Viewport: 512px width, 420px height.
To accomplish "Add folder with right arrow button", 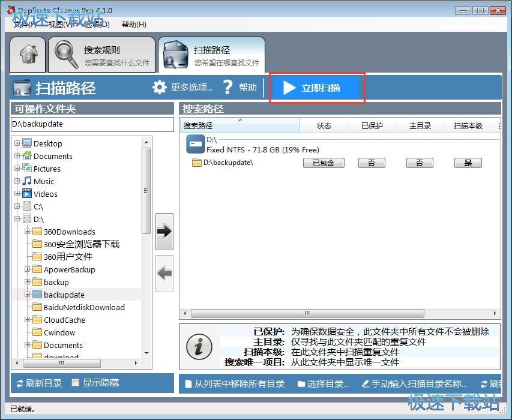I will [164, 232].
